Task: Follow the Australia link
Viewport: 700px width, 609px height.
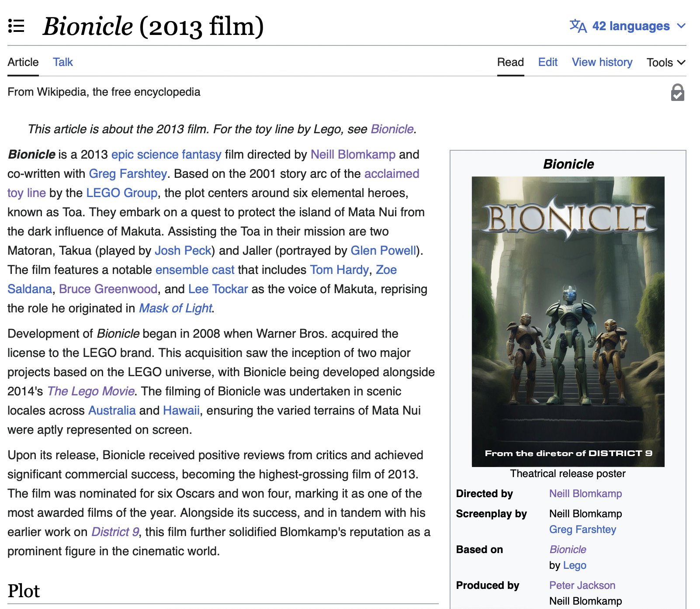Action: pyautogui.click(x=112, y=410)
